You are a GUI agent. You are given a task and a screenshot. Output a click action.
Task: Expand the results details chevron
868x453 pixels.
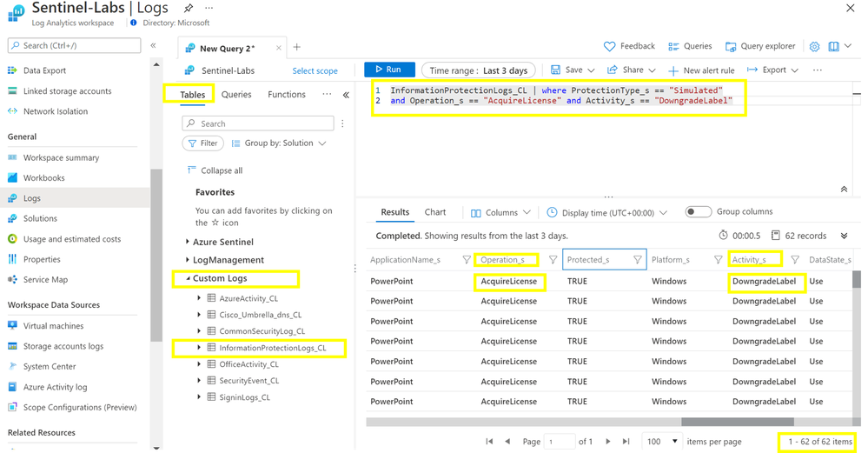point(845,236)
